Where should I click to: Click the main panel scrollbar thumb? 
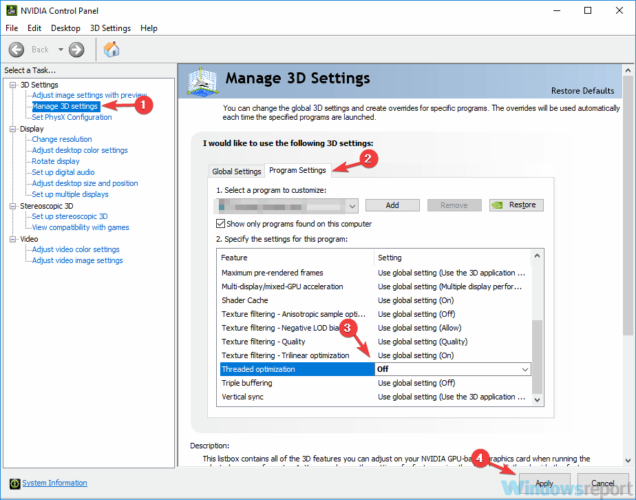tap(628, 205)
